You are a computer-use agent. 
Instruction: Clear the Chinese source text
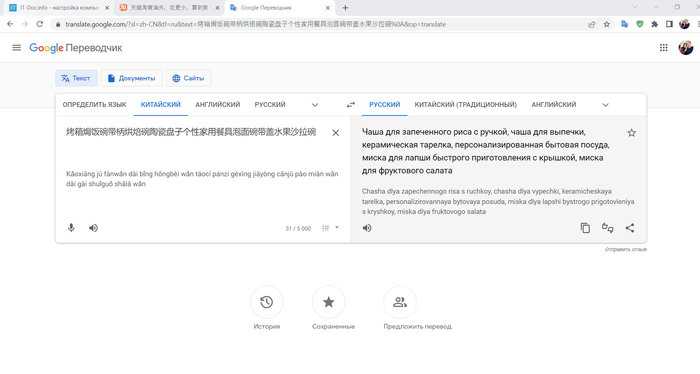coord(336,133)
